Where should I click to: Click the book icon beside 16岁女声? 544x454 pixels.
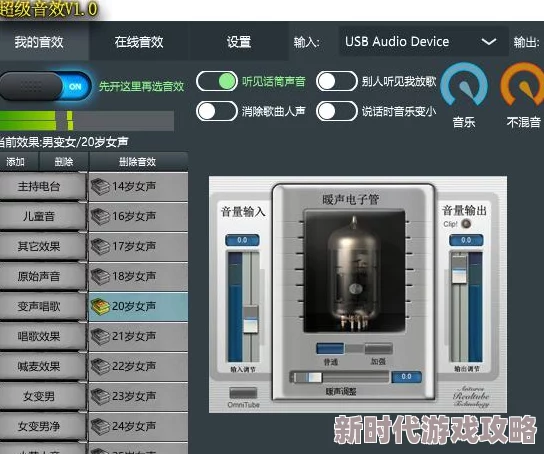[100, 216]
